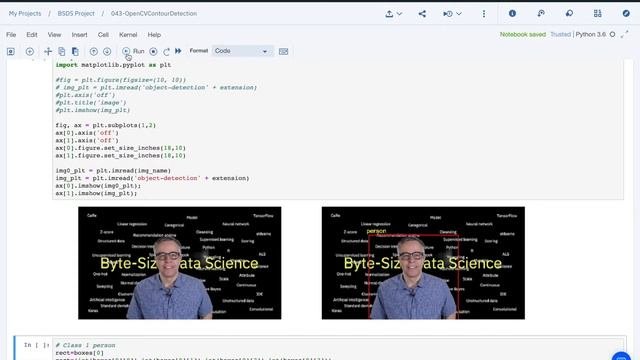
Task: Open the View menu
Action: 54,35
